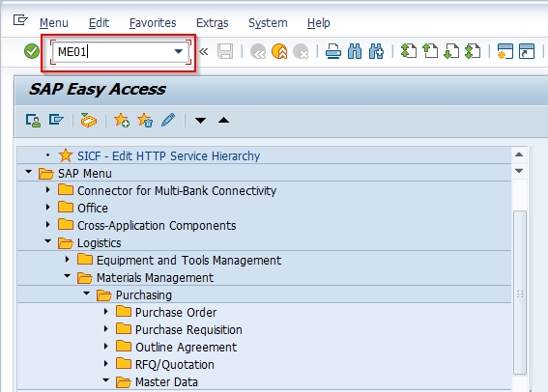This screenshot has width=548, height=392.
Task: Click the green Enter checkmark icon
Action: pyautogui.click(x=32, y=52)
